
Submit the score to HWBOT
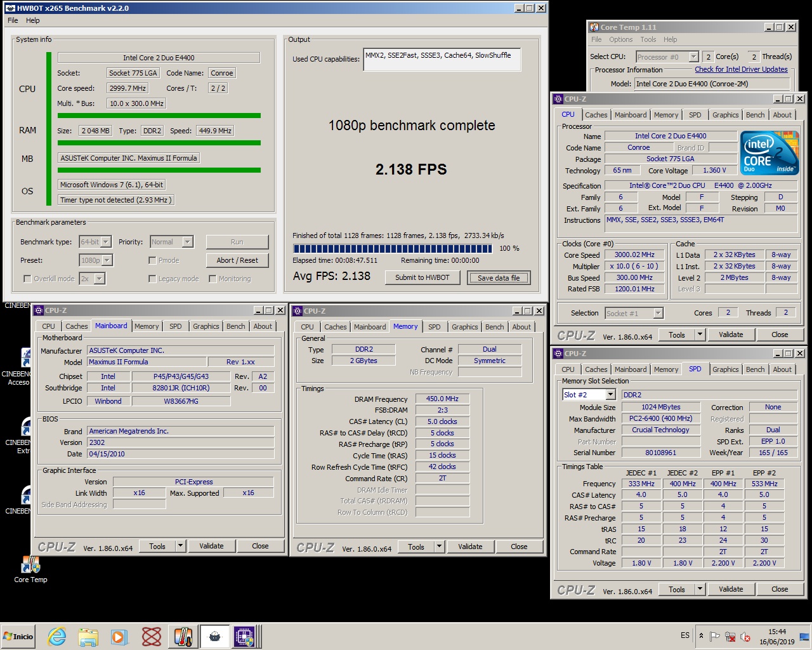click(x=422, y=277)
